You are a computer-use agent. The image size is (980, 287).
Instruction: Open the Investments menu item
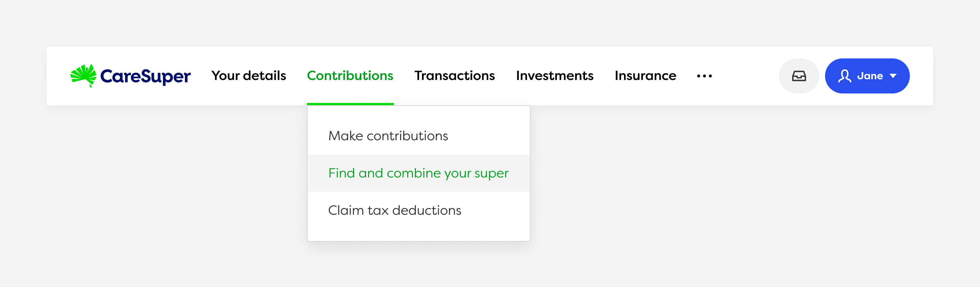coord(555,76)
